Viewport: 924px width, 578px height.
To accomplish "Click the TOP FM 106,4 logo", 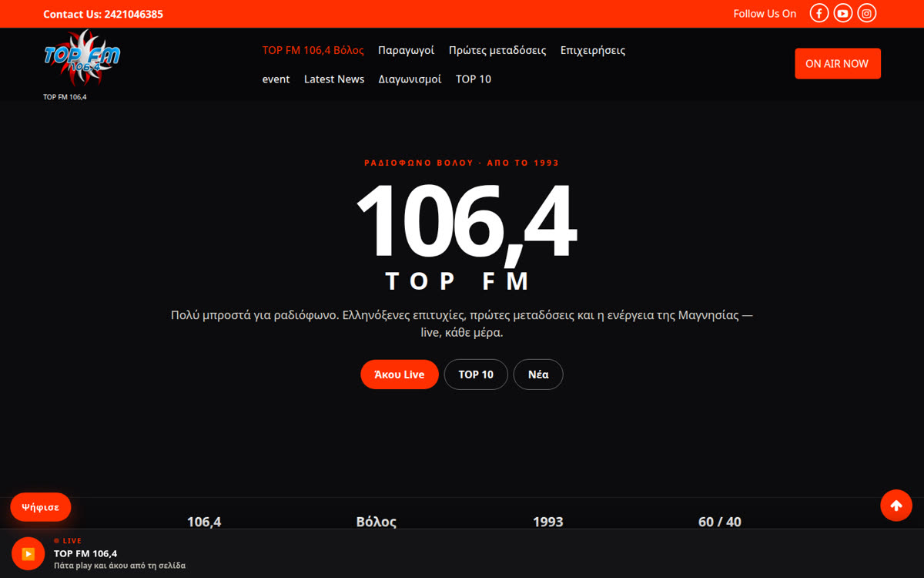I will [x=82, y=59].
